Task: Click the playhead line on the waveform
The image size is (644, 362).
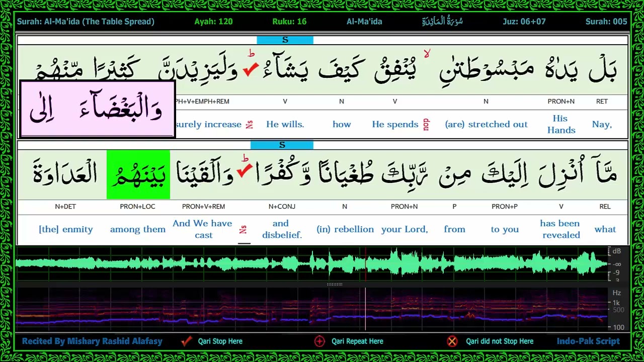Action: click(366, 264)
